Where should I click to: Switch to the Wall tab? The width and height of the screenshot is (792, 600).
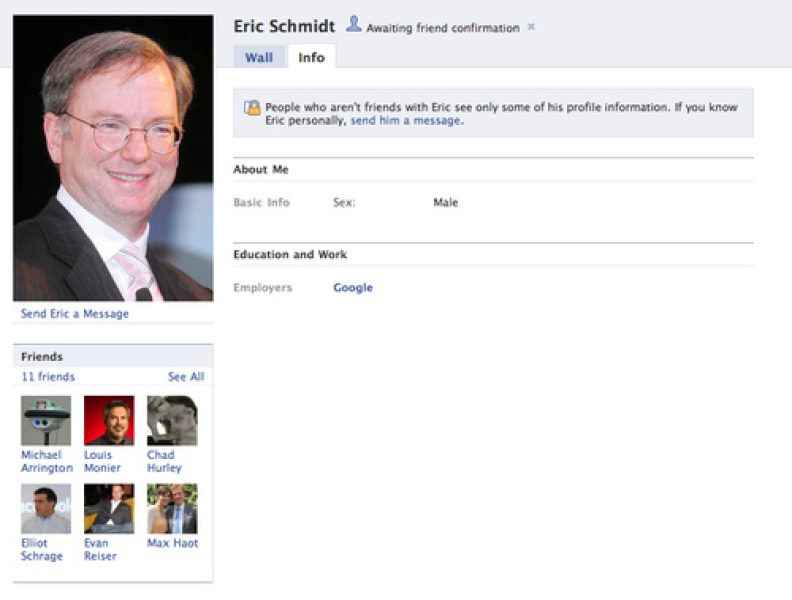click(x=259, y=57)
